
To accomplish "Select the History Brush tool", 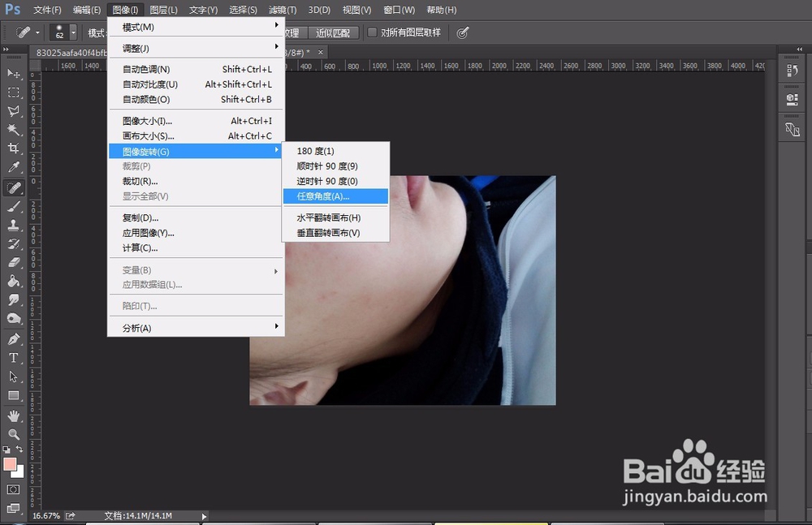I will [14, 244].
